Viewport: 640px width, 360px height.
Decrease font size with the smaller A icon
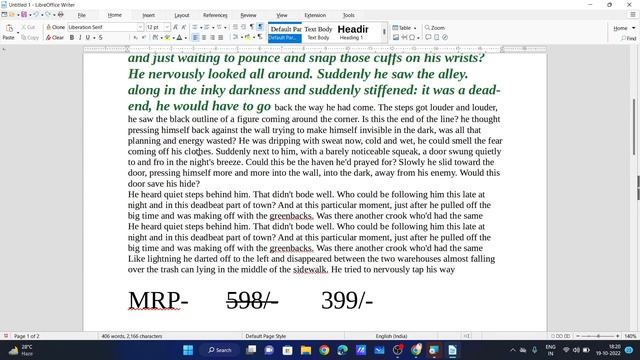point(184,27)
